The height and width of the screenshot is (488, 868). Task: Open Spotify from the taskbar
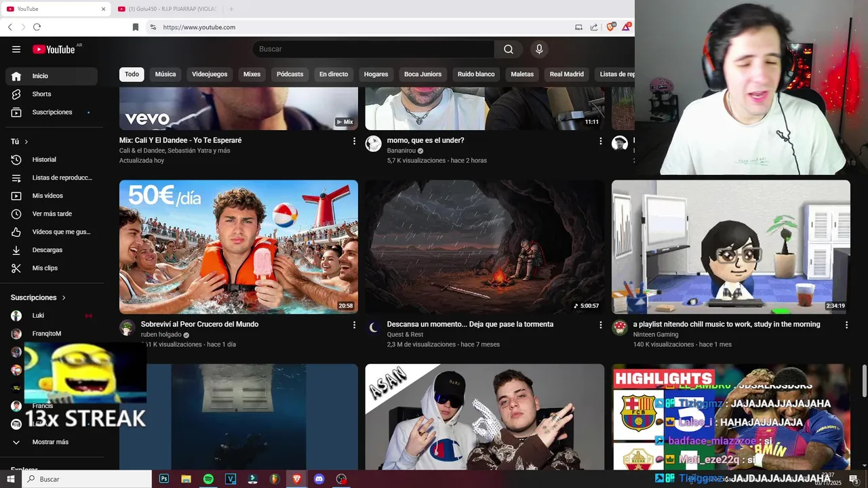pyautogui.click(x=208, y=479)
